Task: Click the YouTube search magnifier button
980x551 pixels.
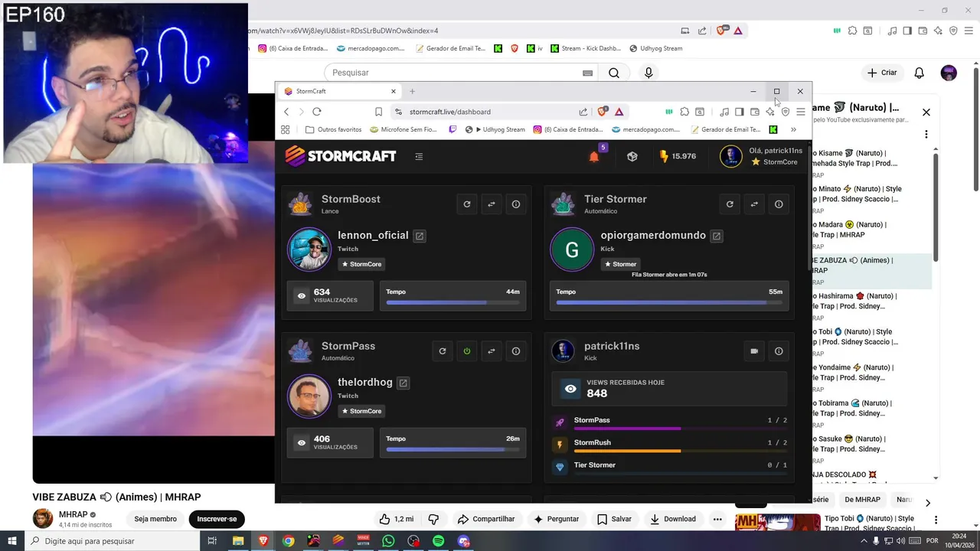Action: 614,73
